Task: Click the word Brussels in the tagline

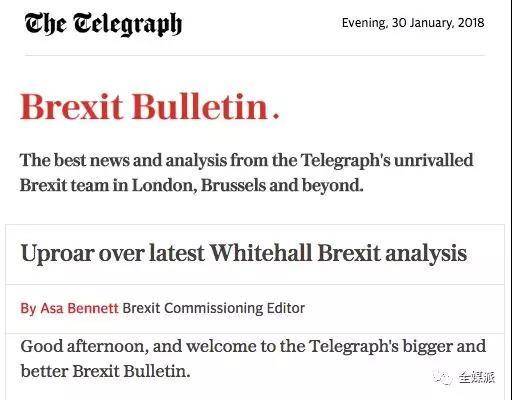Action: click(x=233, y=185)
